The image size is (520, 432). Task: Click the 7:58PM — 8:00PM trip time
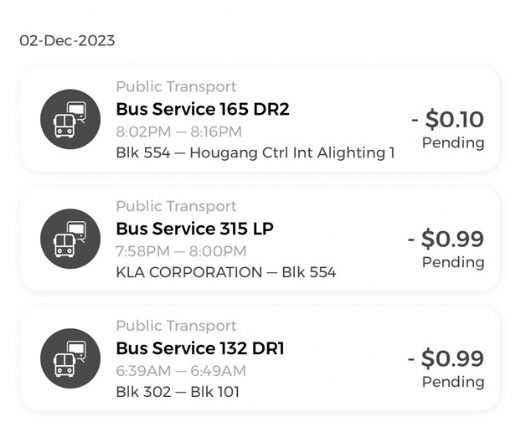[181, 251]
